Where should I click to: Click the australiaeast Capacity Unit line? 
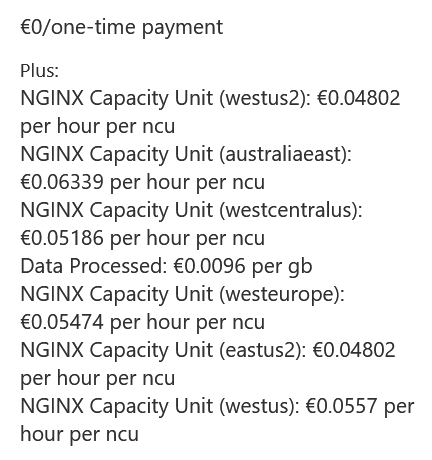[x=186, y=155]
